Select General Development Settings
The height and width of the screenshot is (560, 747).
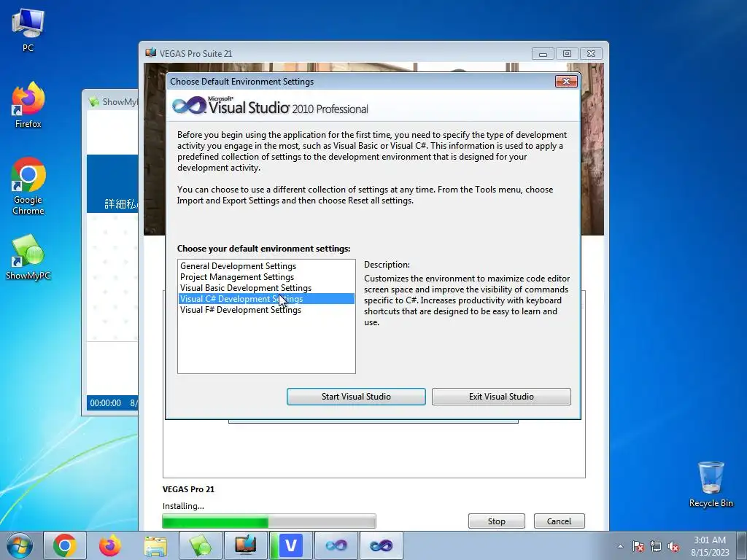tap(266, 265)
